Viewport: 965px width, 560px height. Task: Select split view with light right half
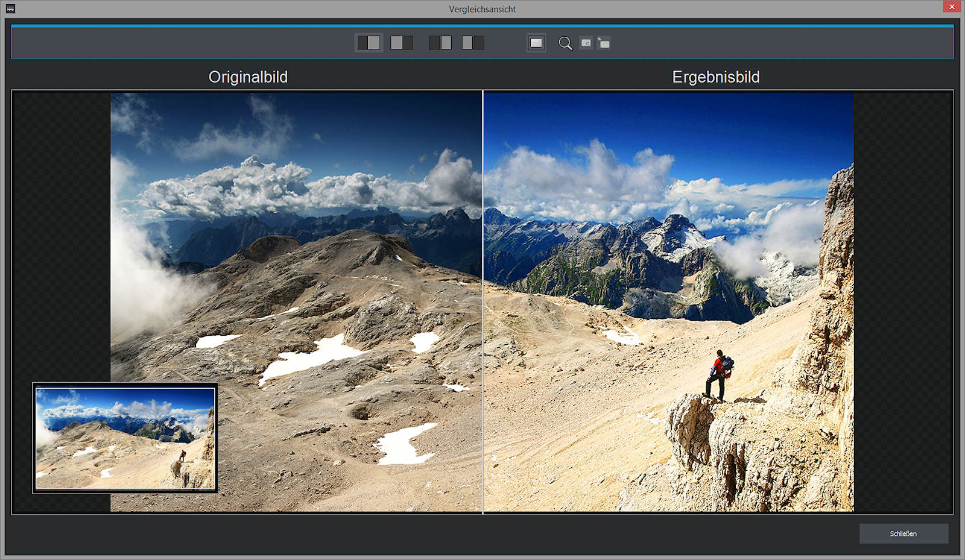[x=369, y=43]
